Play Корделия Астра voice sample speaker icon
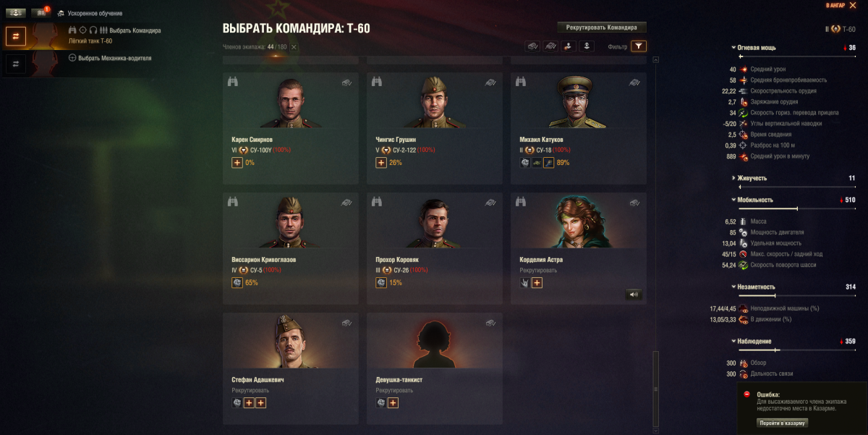The height and width of the screenshot is (435, 868). click(634, 295)
